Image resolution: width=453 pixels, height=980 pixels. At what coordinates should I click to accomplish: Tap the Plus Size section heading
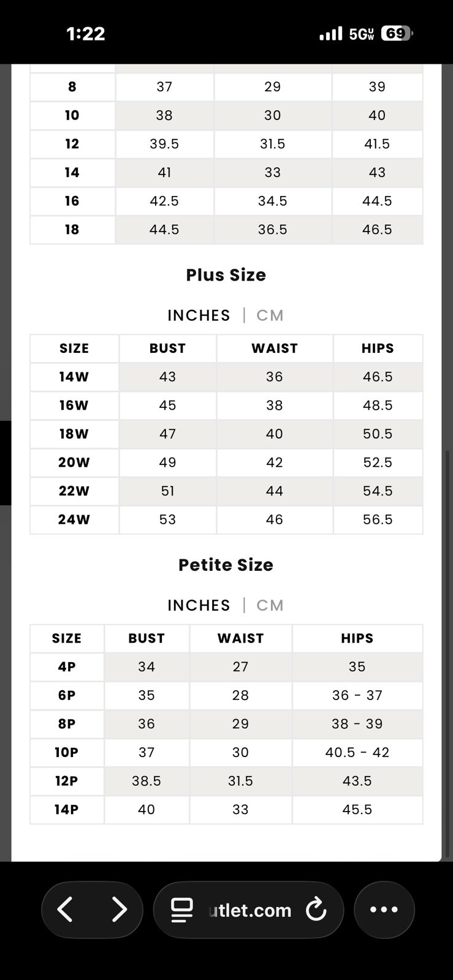tap(226, 275)
